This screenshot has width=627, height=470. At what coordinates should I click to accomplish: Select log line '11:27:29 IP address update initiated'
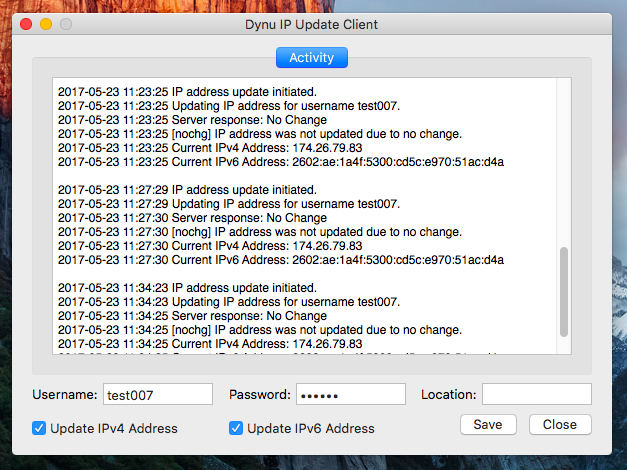[x=187, y=190]
